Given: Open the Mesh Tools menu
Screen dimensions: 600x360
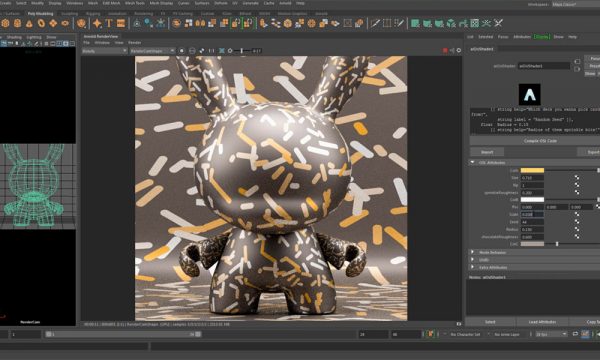Looking at the screenshot, I should click(x=135, y=3).
